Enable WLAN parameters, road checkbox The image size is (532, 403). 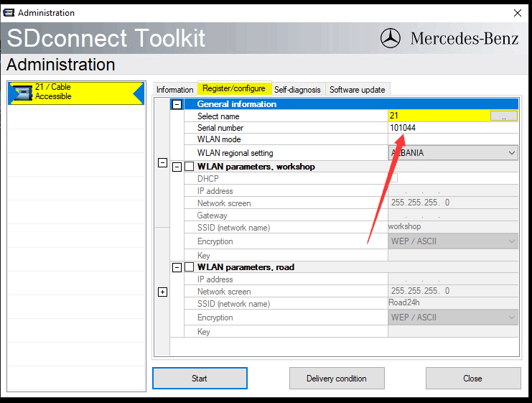(189, 267)
